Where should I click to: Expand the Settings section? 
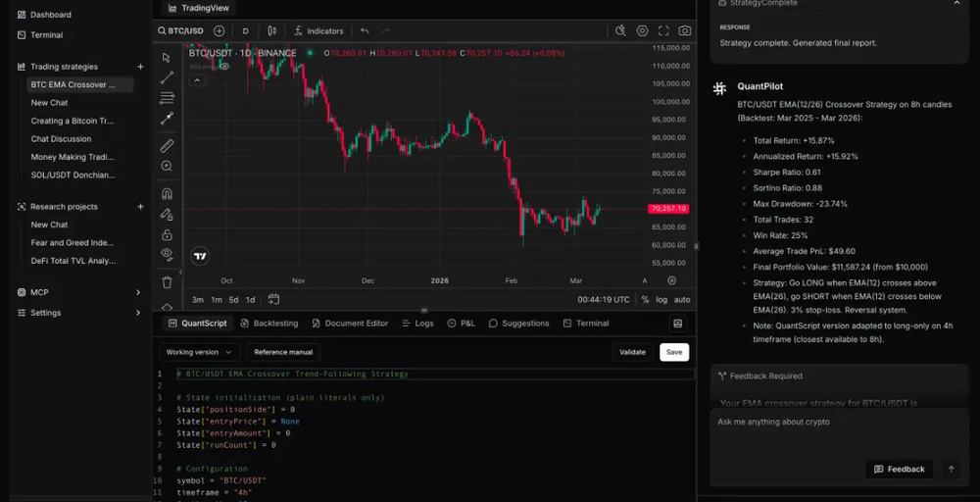click(79, 313)
